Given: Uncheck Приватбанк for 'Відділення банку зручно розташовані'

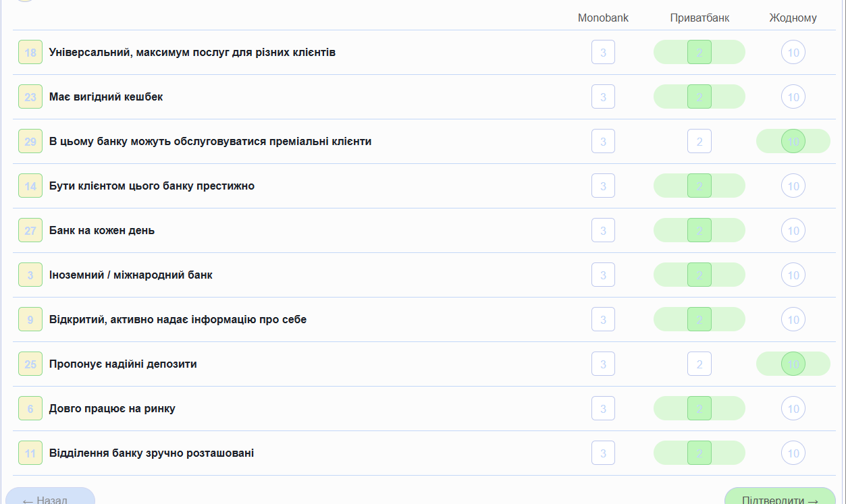Looking at the screenshot, I should tap(699, 453).
